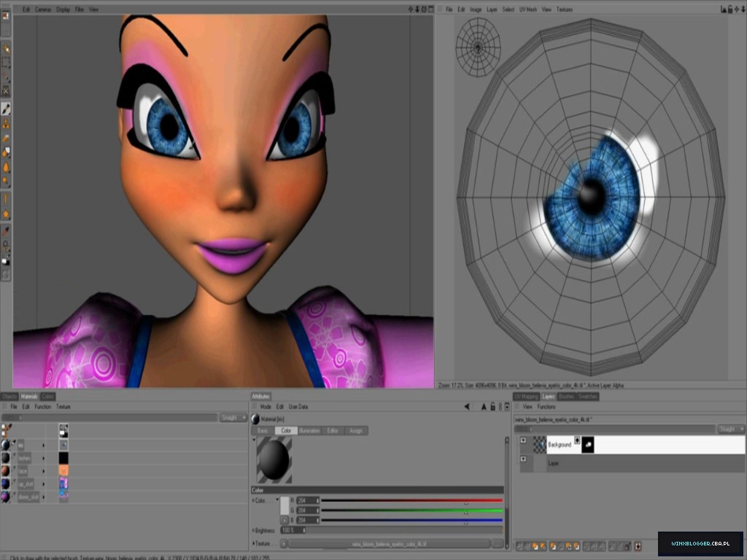The image size is (747, 560).
Task: Toggle the visibility box of the 'Layer' row
Action: [x=523, y=459]
